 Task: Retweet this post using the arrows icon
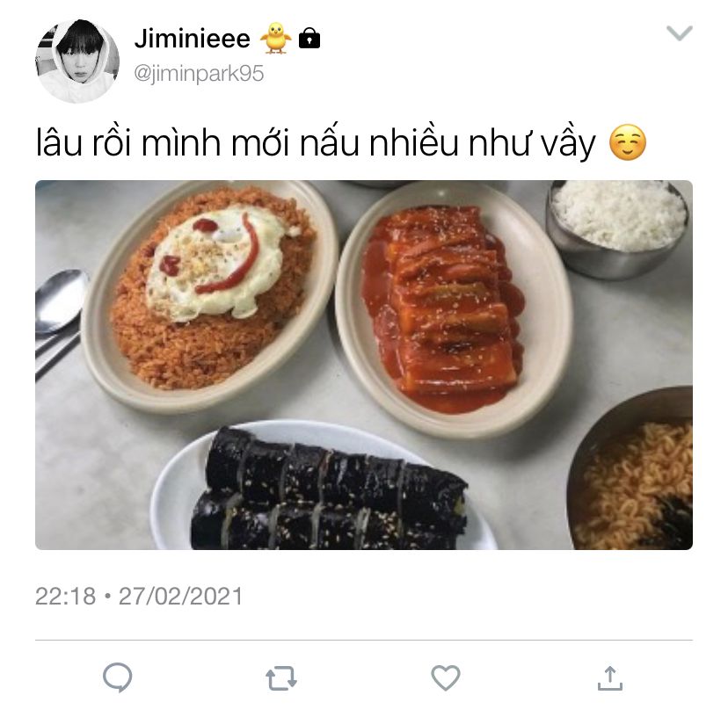pyautogui.click(x=281, y=678)
